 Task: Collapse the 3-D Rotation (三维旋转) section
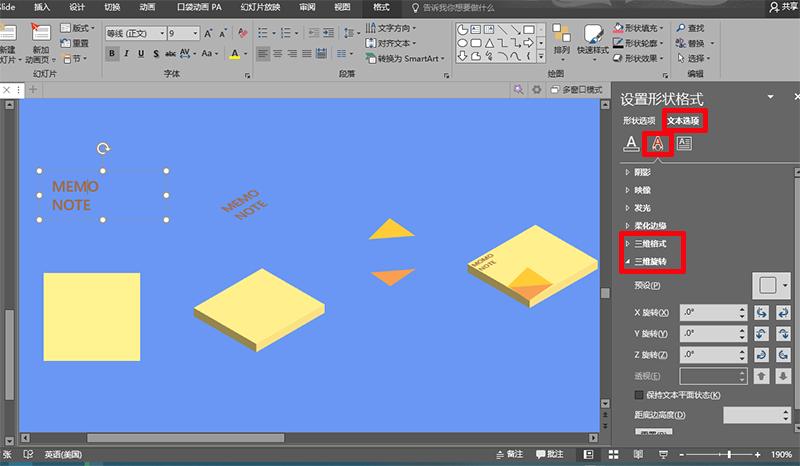click(x=651, y=262)
